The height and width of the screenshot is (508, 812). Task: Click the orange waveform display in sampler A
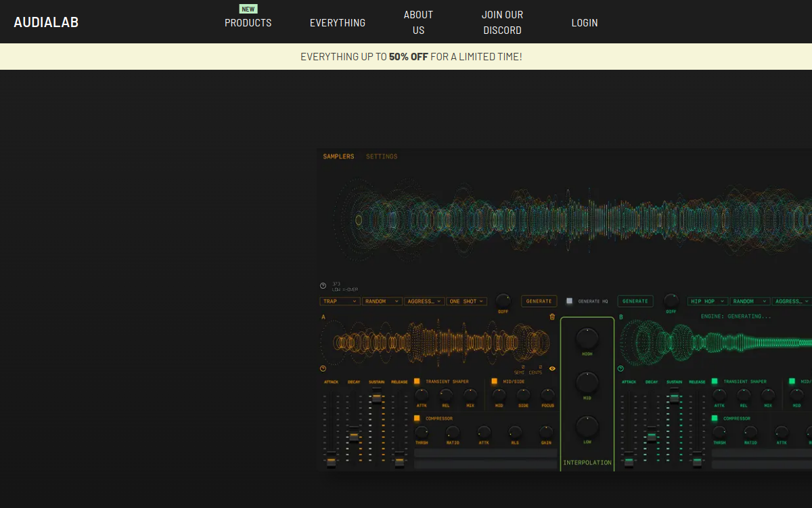[x=436, y=343]
